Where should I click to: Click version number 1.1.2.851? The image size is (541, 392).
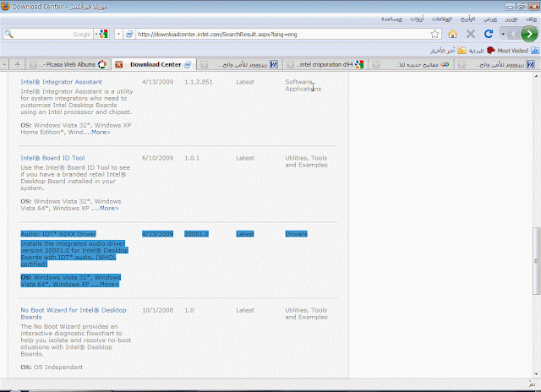point(199,82)
